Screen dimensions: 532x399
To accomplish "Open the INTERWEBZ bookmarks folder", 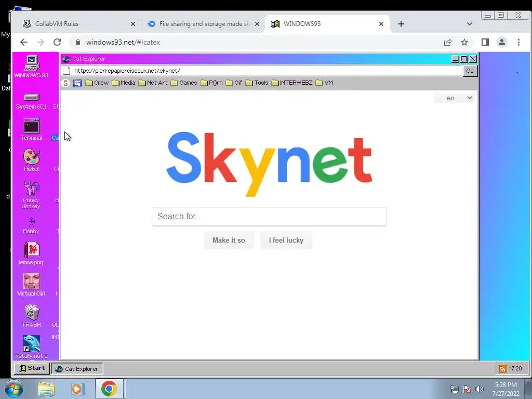I will point(292,83).
